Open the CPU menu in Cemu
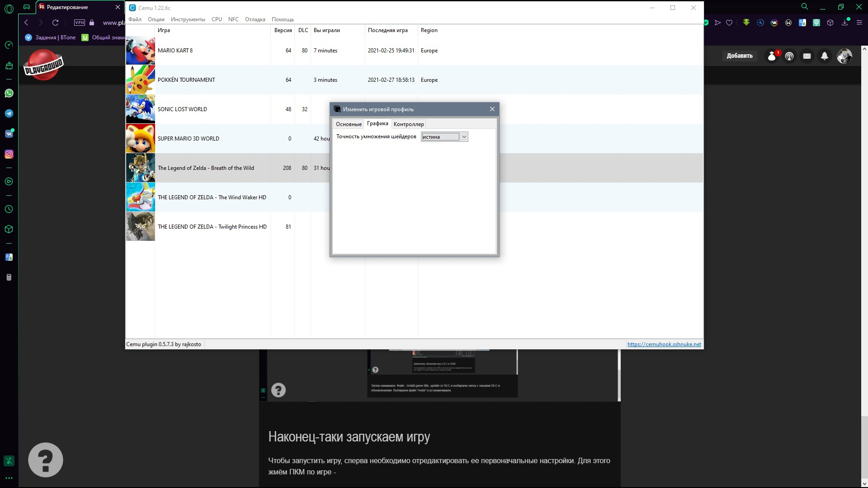The image size is (868, 488). tap(217, 19)
